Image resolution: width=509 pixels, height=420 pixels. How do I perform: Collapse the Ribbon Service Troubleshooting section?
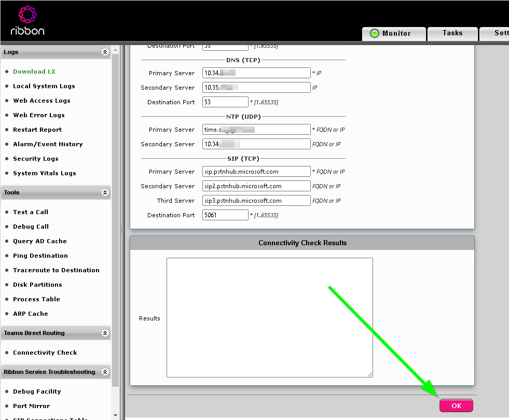coord(105,372)
